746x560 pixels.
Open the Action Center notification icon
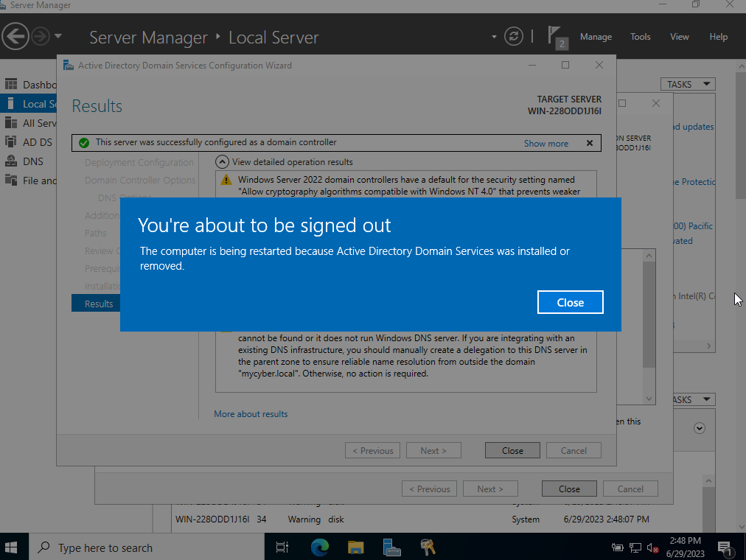pos(725,548)
